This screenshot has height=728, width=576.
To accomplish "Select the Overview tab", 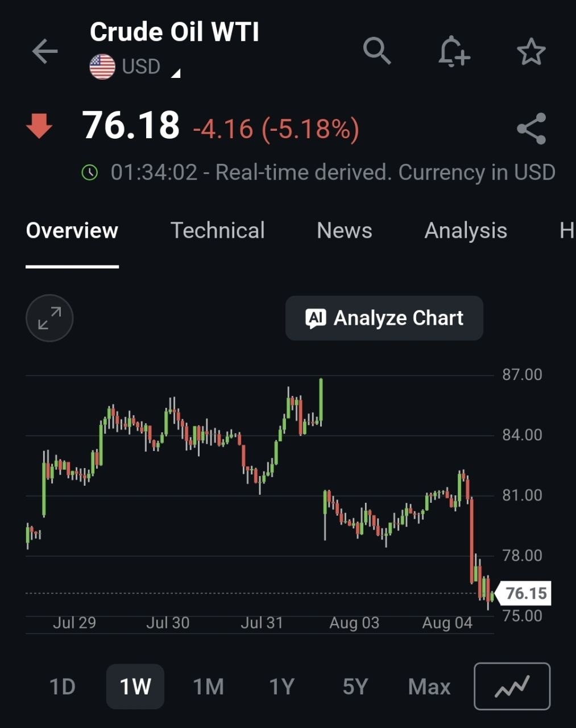I will pos(72,230).
